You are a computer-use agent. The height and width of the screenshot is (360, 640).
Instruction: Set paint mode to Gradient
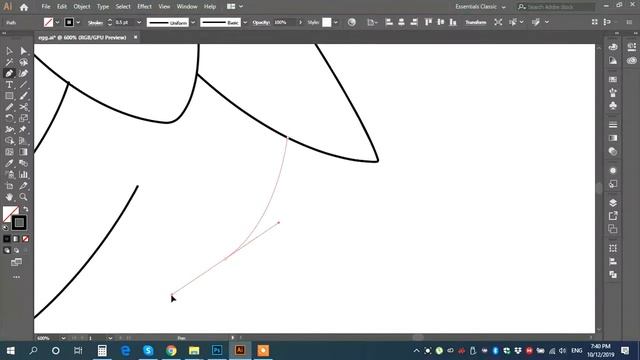pyautogui.click(x=16, y=239)
